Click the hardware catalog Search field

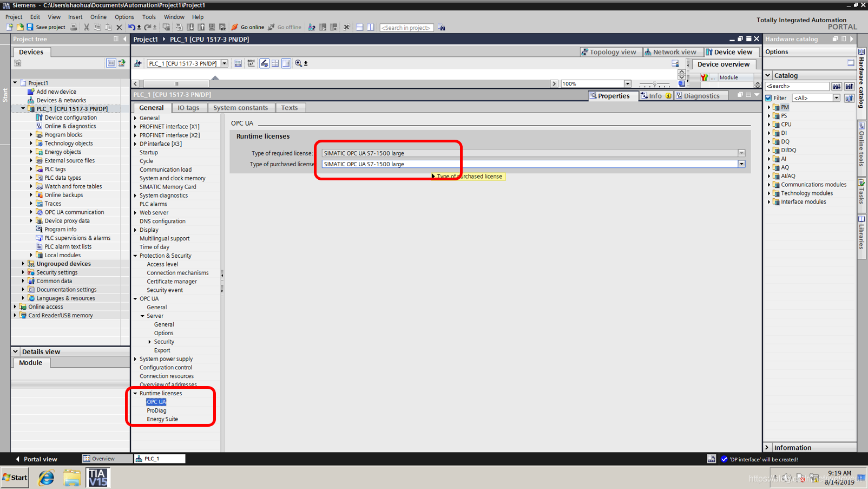(797, 86)
